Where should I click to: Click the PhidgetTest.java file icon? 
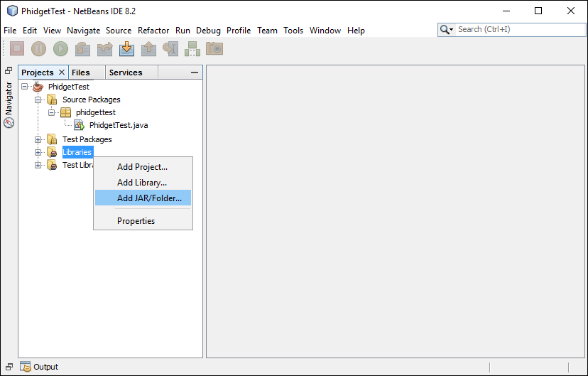(79, 125)
